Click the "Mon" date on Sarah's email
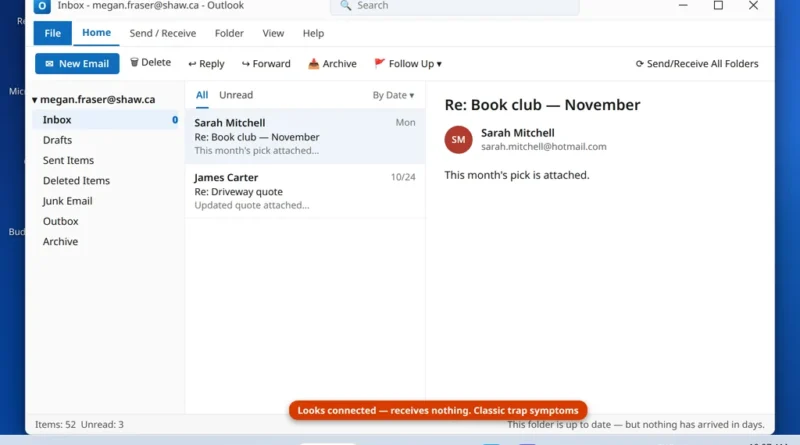Image resolution: width=800 pixels, height=445 pixels. (405, 122)
